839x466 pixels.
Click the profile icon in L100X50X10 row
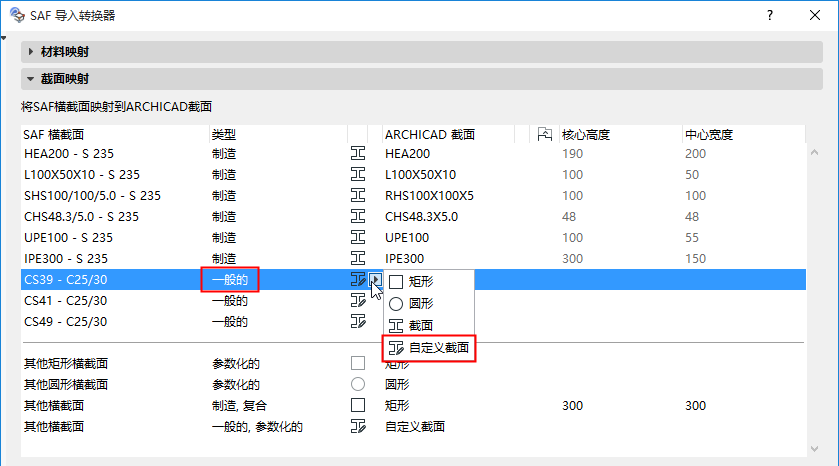click(358, 174)
